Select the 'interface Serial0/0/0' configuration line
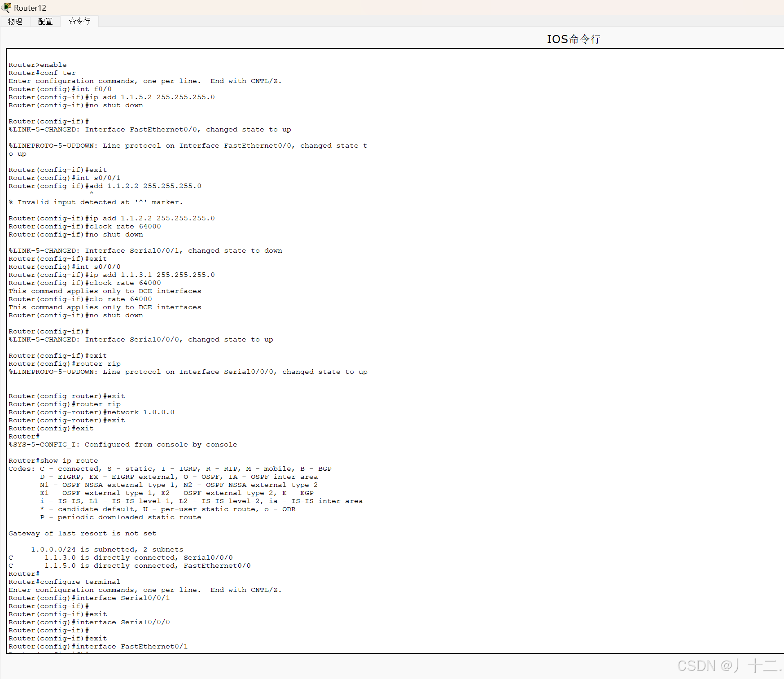The image size is (784, 679). 121,622
